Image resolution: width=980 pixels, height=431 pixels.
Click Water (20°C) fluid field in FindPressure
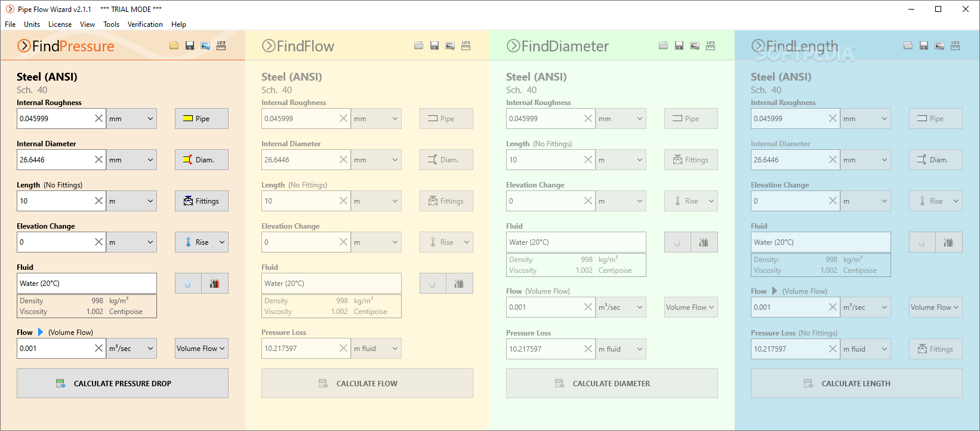pyautogui.click(x=87, y=284)
